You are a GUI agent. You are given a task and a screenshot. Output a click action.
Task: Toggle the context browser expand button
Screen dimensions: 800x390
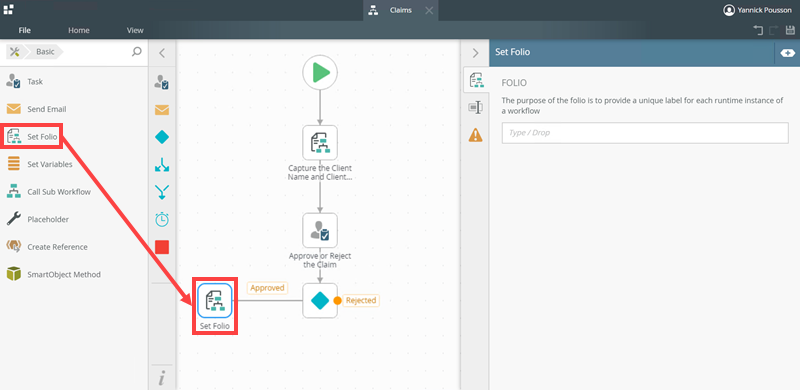tap(787, 53)
